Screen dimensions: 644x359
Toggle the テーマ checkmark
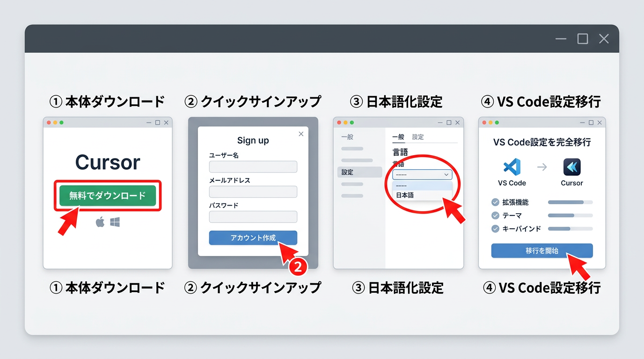(496, 215)
